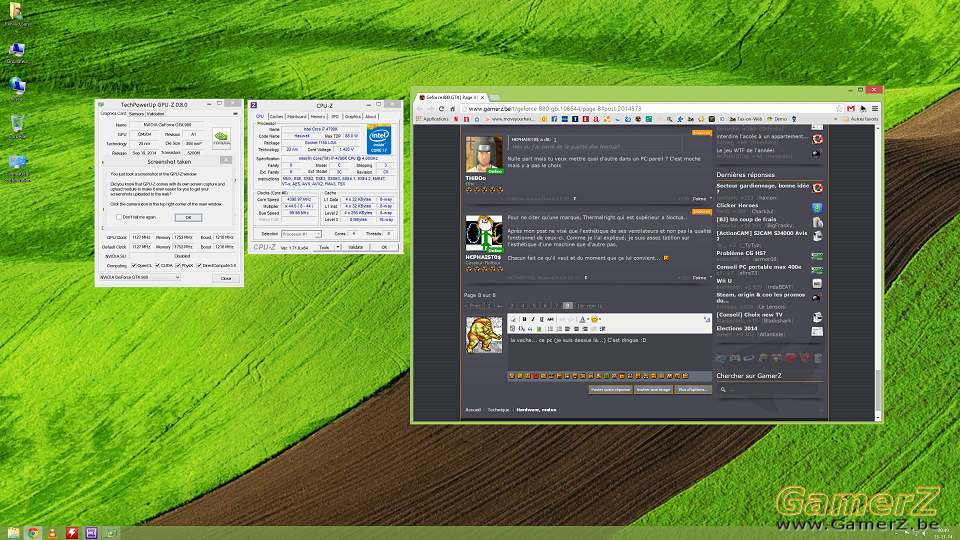Expand the CPU-Z Tools dropdown arrow
The width and height of the screenshot is (960, 540).
point(338,247)
